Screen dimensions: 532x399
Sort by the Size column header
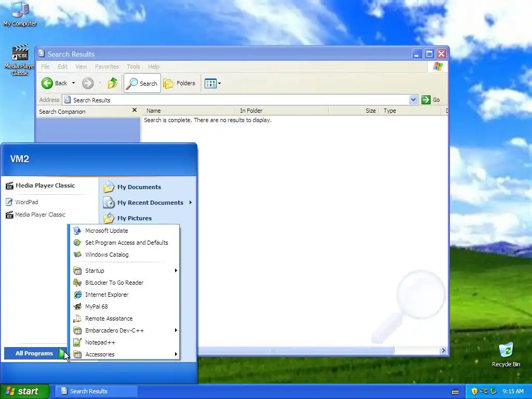[x=354, y=111]
